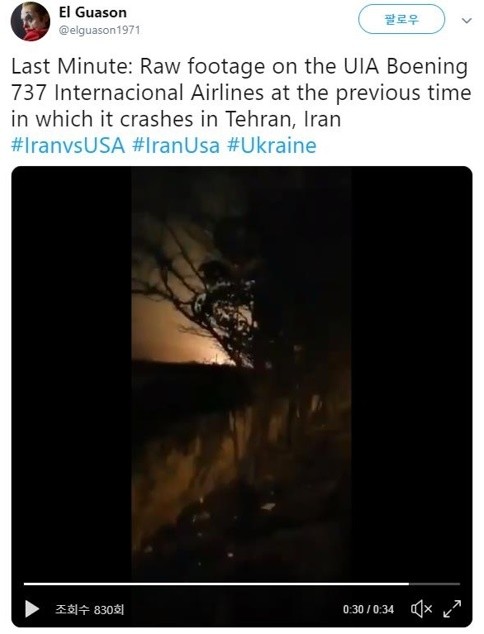484x634 pixels.
Task: Expand video to fullscreen
Action: point(452,609)
